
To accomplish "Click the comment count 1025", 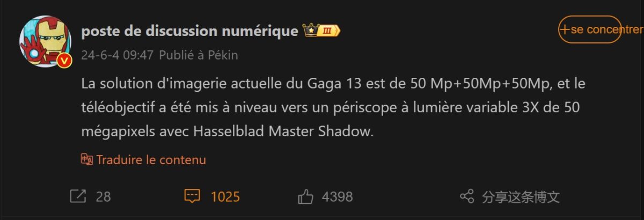I will tap(225, 196).
